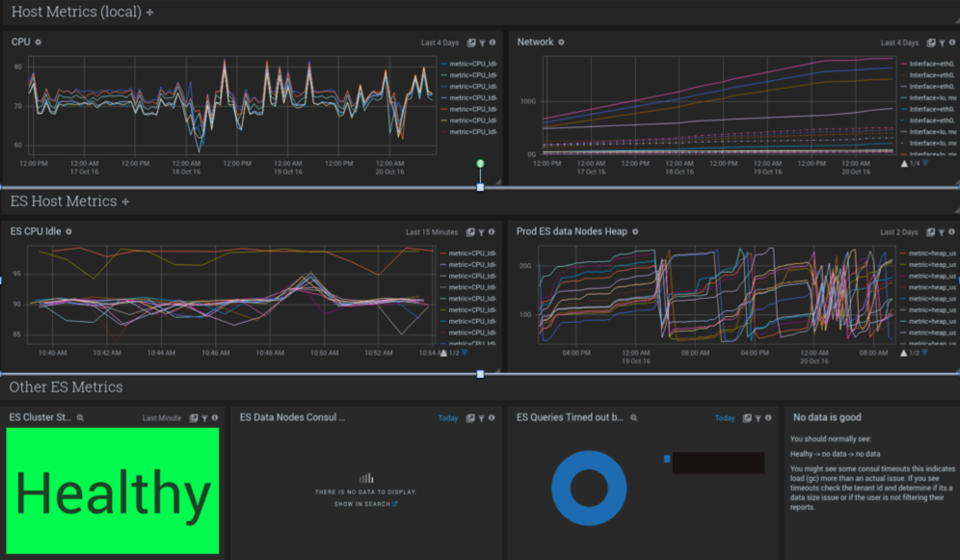
Task: Click Show In Search link in Consul panel
Action: (x=365, y=504)
